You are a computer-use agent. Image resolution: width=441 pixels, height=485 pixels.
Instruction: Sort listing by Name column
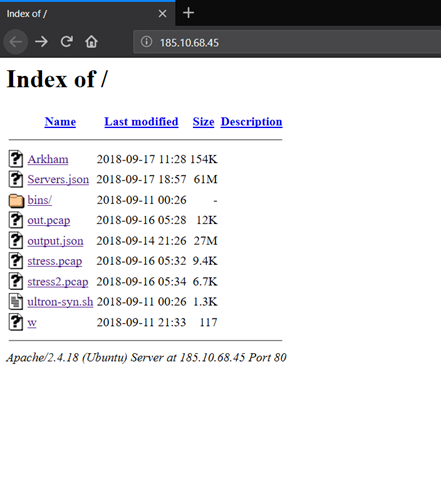tap(60, 122)
